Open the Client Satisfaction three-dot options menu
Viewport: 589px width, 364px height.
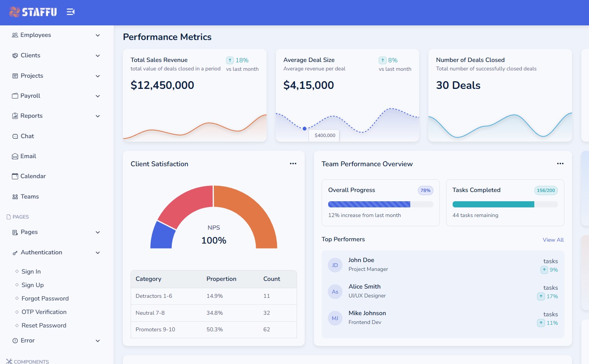(293, 164)
